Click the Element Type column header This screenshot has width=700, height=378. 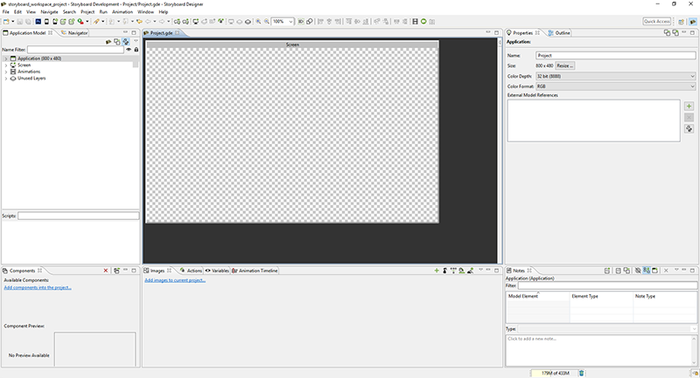[x=601, y=296]
